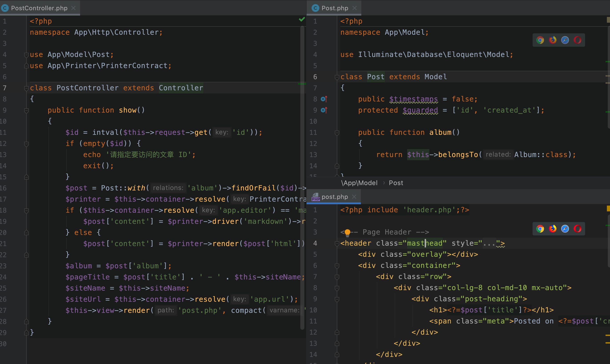The image size is (610, 364).
Task: Close the Post.php model tab
Action: [x=355, y=8]
